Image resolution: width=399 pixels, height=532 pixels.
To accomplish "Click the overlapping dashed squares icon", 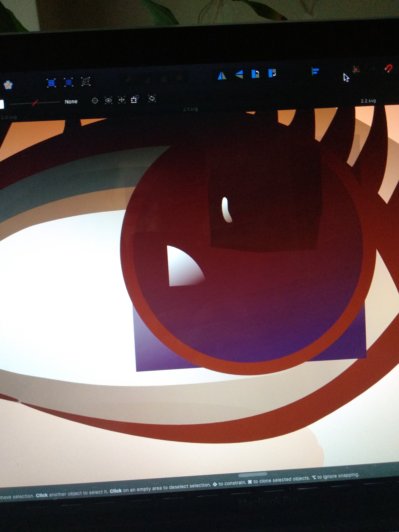I will click(134, 99).
